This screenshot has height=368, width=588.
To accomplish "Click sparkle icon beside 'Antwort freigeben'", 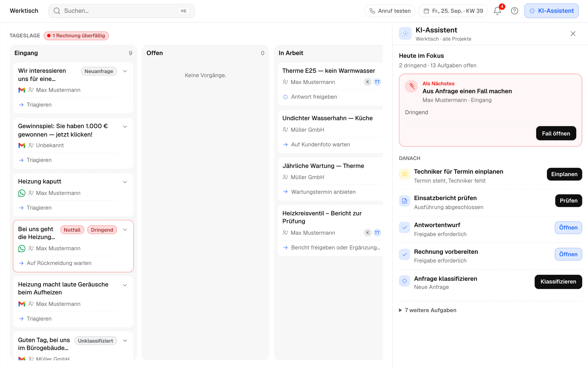I will [285, 97].
